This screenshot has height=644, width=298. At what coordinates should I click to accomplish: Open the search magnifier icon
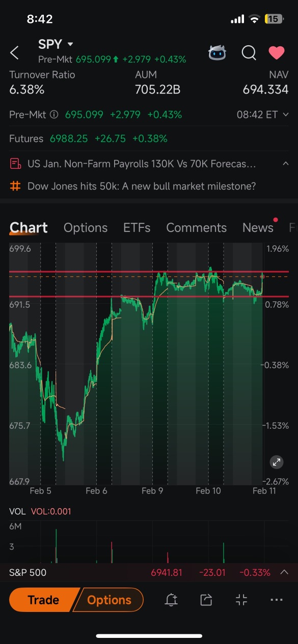point(249,52)
